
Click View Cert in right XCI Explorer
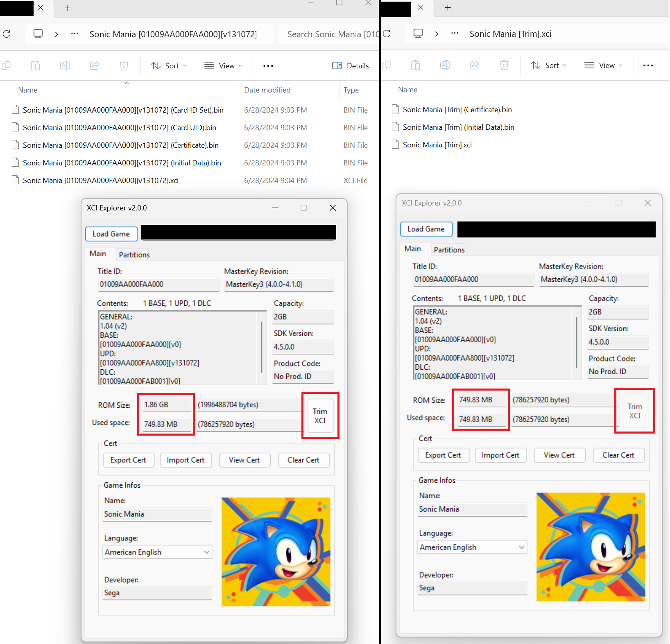coord(559,455)
